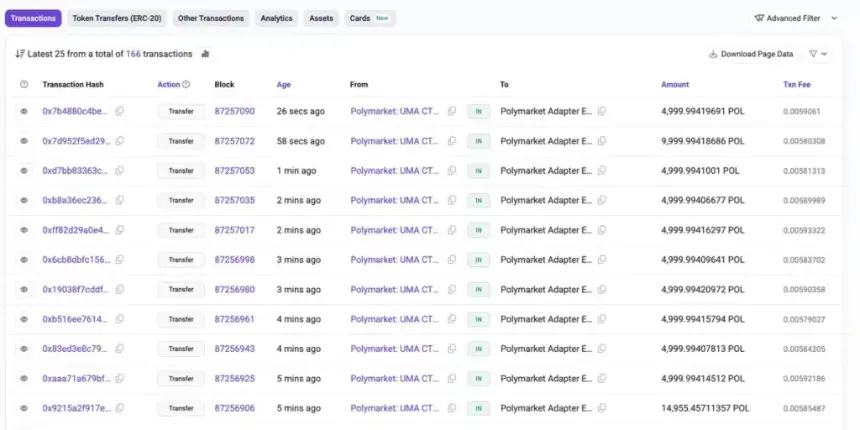Copy To address in block 87256906 row
860x430 pixels.
pyautogui.click(x=602, y=408)
